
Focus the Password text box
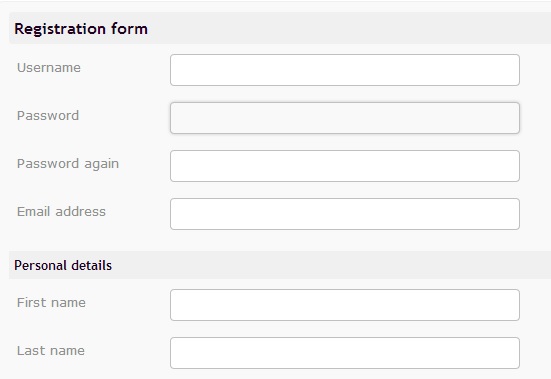tap(345, 118)
